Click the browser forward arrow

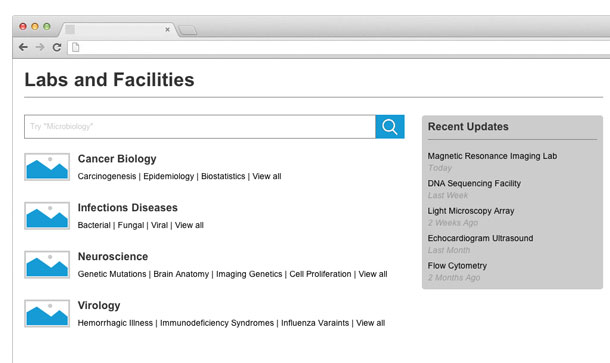pos(40,47)
